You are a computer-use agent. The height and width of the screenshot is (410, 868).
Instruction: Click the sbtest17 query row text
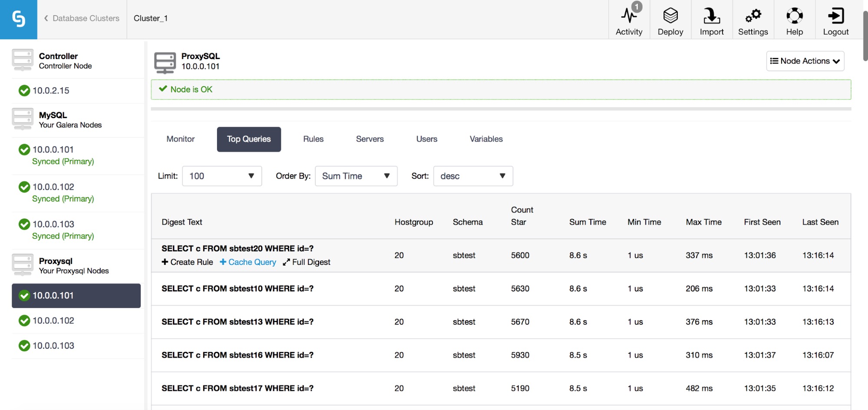[x=238, y=388]
